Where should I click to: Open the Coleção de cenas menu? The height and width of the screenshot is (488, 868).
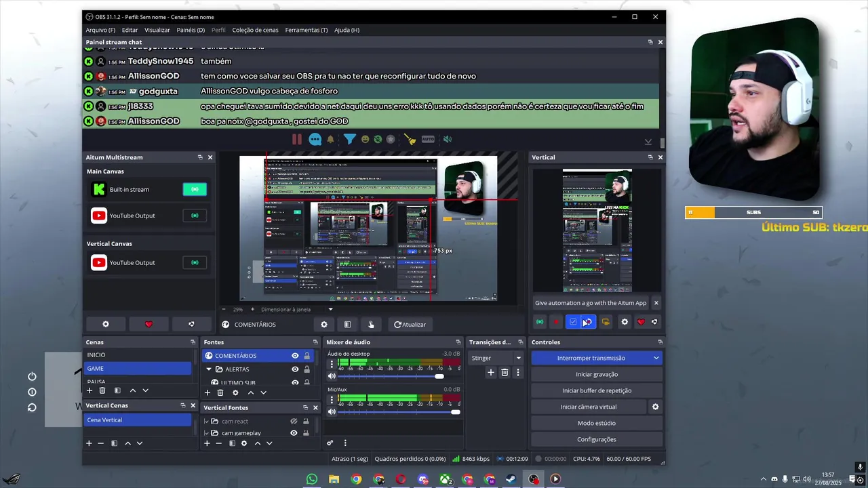click(x=255, y=30)
